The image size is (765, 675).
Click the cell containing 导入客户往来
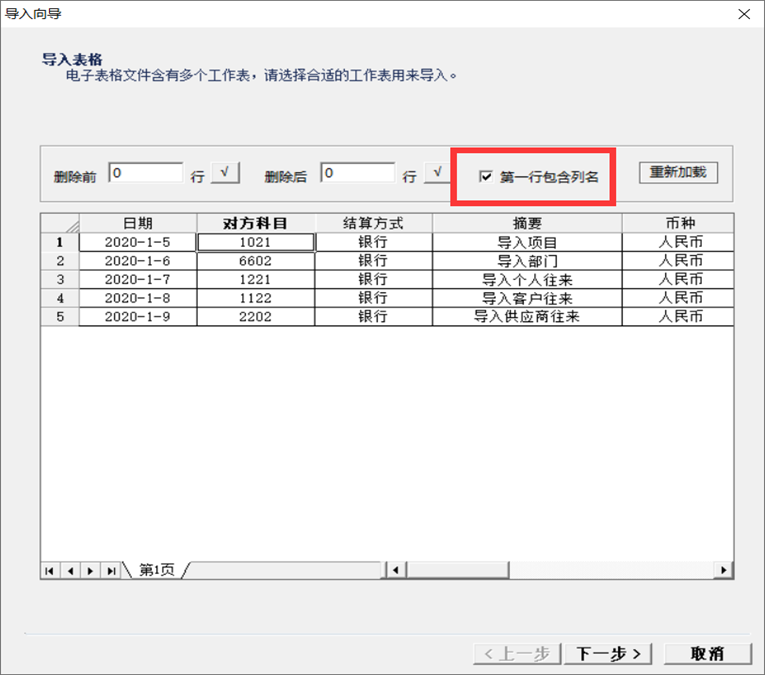(x=527, y=298)
